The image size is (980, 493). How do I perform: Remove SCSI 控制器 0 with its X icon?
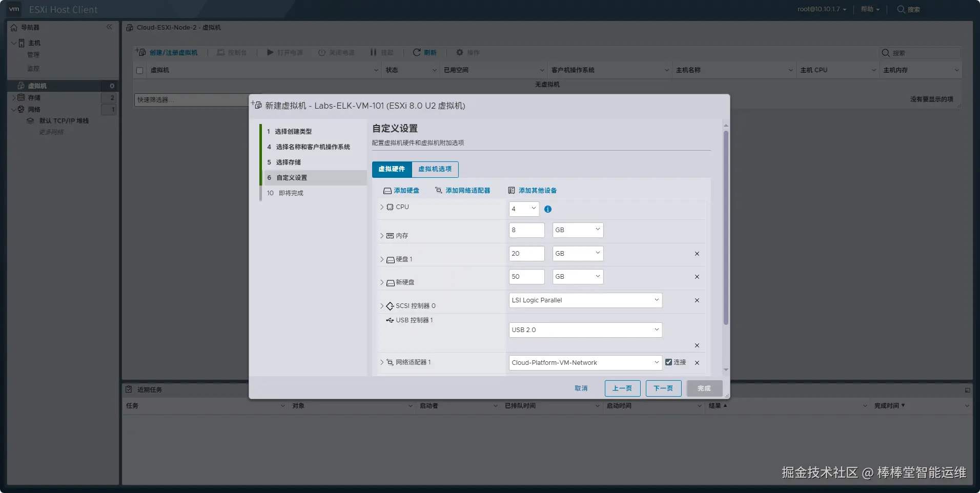(697, 300)
